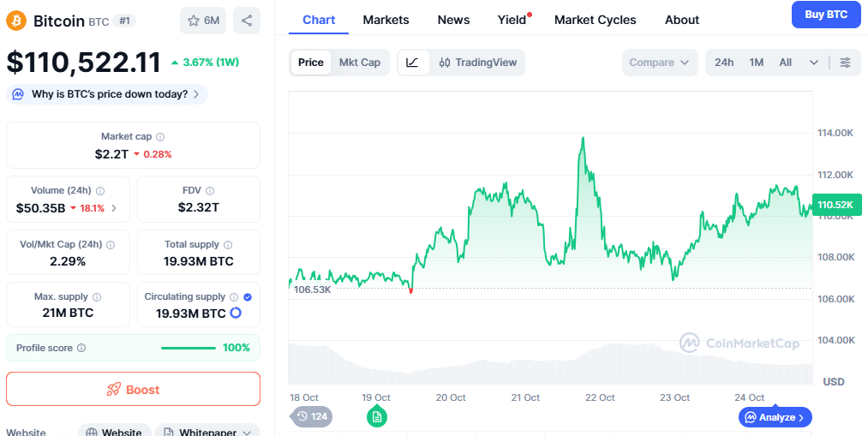Switch to TradingView chart mode
This screenshot has width=868, height=436.
(x=478, y=63)
